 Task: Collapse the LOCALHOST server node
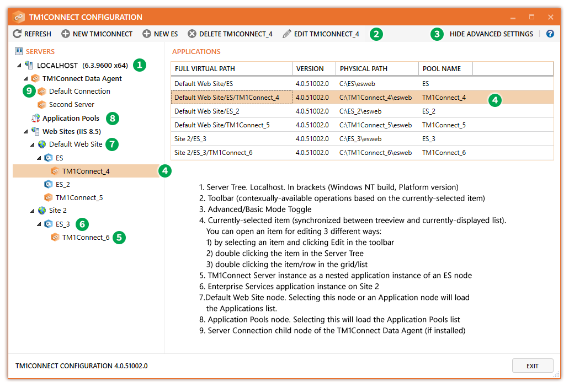pyautogui.click(x=19, y=66)
